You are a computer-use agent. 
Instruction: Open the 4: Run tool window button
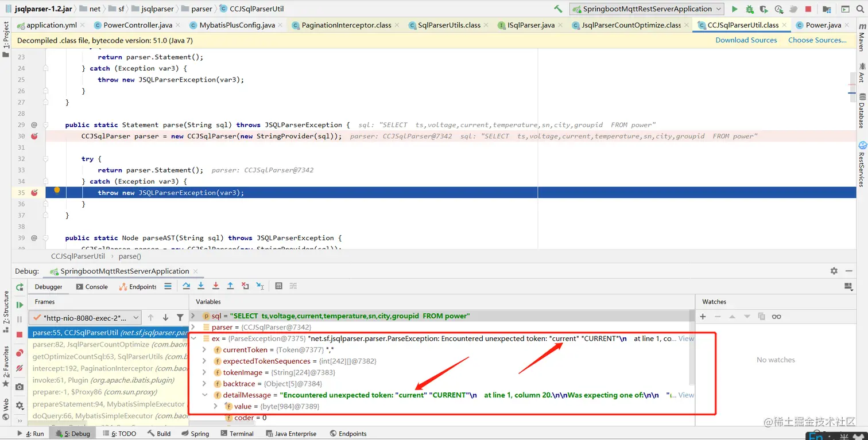[x=30, y=434]
